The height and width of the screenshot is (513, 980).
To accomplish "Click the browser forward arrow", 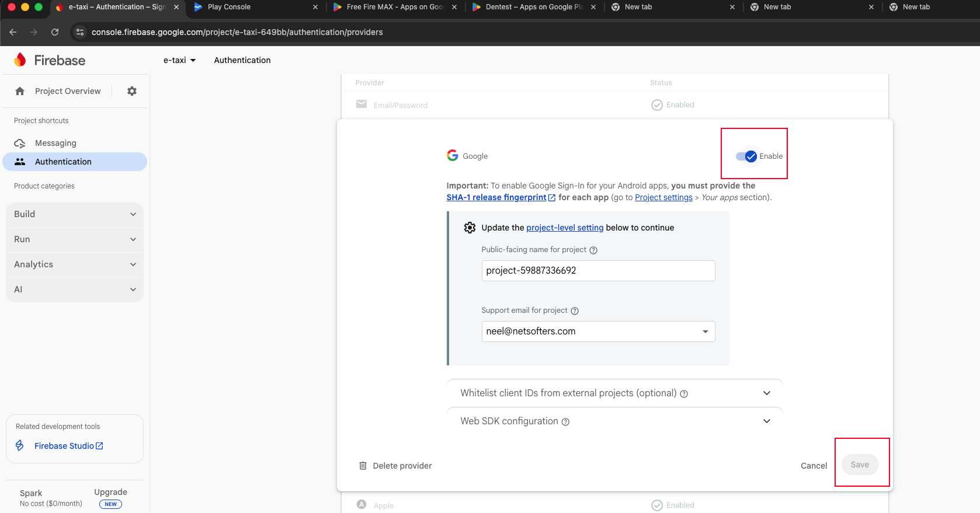I will pos(34,32).
